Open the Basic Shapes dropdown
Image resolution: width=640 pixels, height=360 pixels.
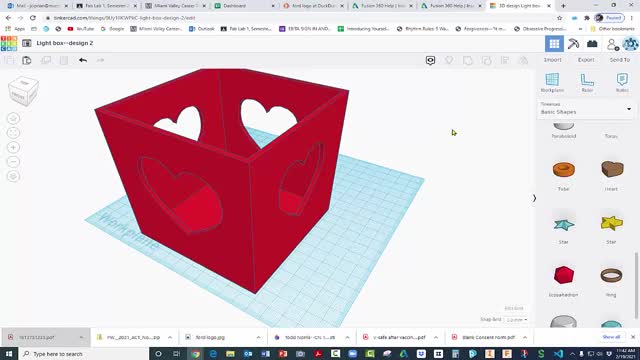(586, 109)
